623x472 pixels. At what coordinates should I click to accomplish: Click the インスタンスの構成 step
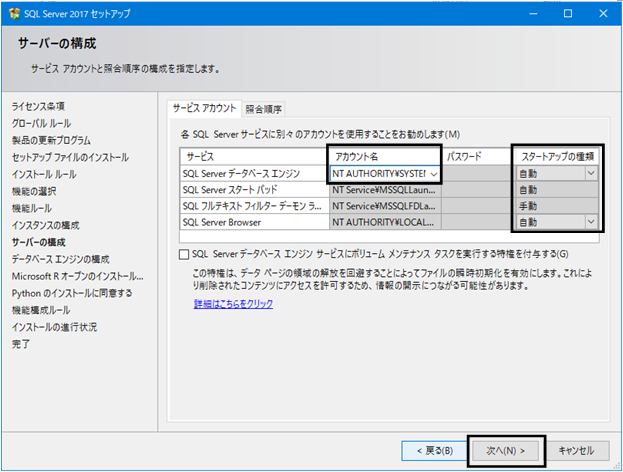tap(45, 225)
